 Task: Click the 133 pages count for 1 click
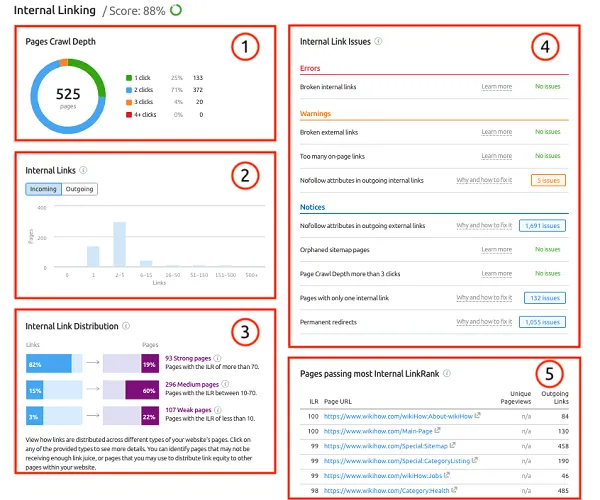point(198,78)
